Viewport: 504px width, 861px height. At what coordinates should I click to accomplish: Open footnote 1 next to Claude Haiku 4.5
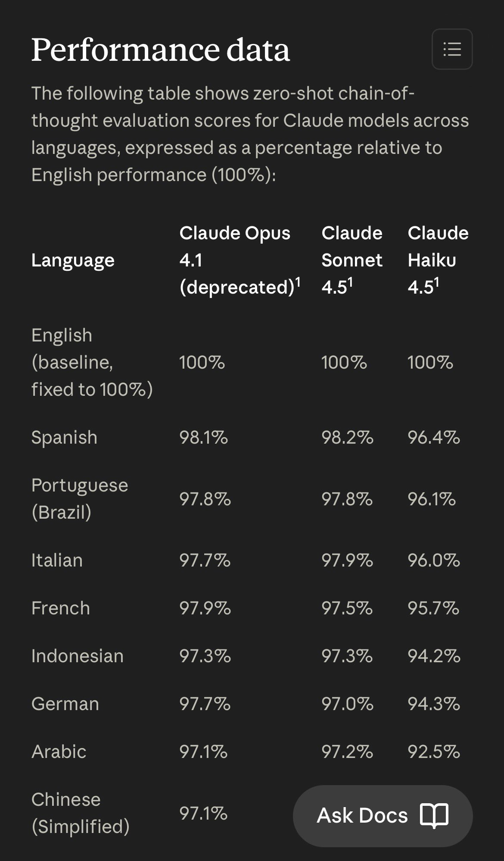pos(436,282)
